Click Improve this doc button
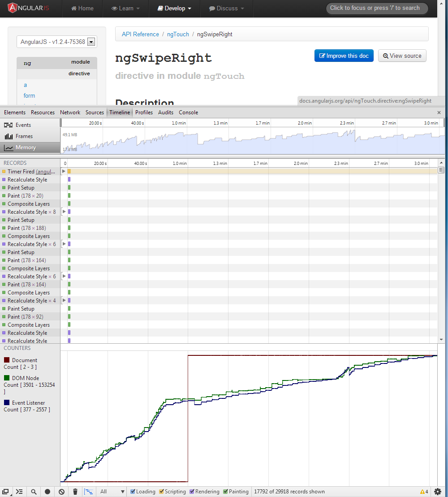 tap(344, 56)
